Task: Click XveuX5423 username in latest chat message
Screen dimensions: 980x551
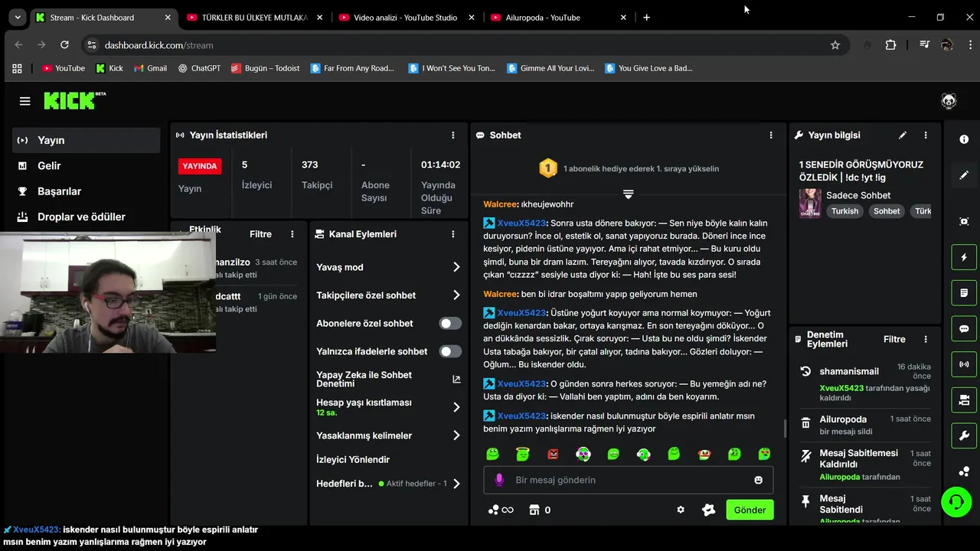Action: (x=521, y=416)
